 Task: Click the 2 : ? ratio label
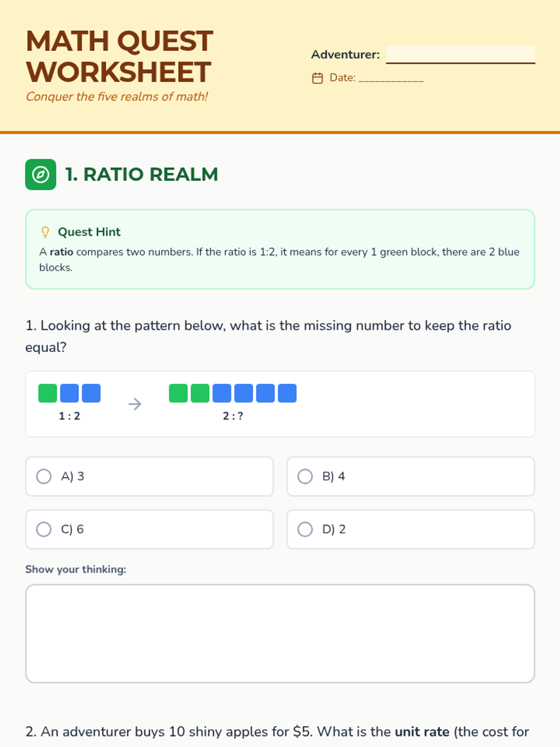coord(233,416)
